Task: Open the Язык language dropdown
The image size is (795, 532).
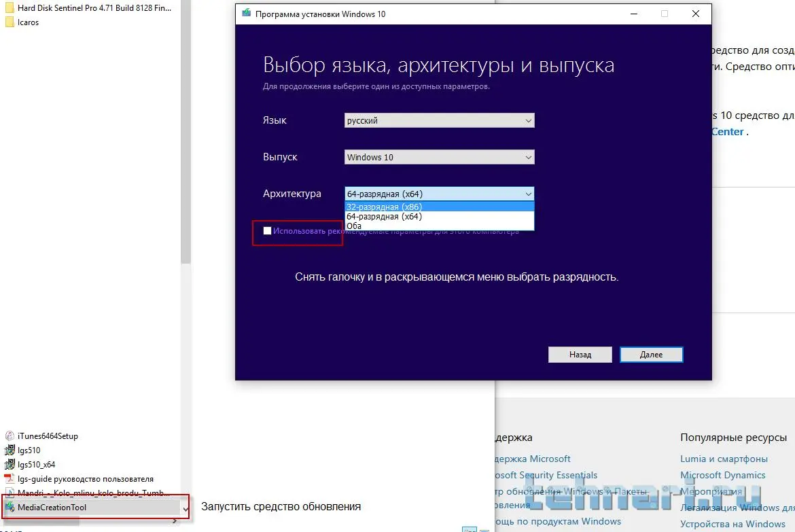Action: (x=439, y=120)
